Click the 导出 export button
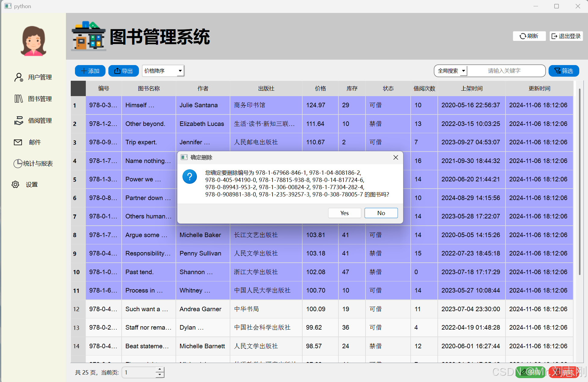 coord(123,71)
